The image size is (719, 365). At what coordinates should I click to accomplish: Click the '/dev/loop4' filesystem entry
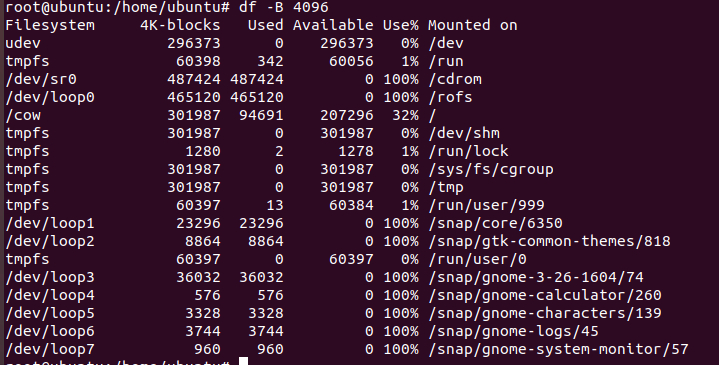50,295
